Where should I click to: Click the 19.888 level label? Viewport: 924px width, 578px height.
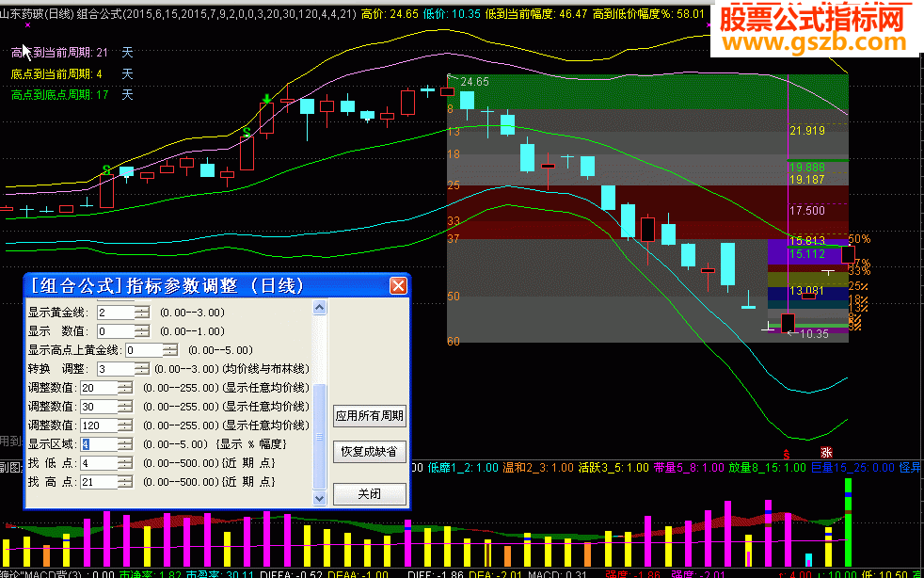[806, 169]
